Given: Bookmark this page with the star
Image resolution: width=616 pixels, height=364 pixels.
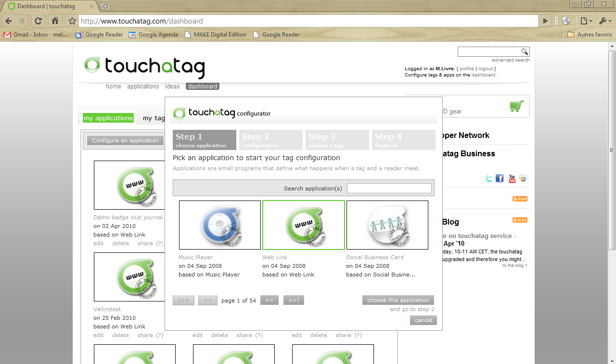Looking at the screenshot, I should tap(72, 21).
